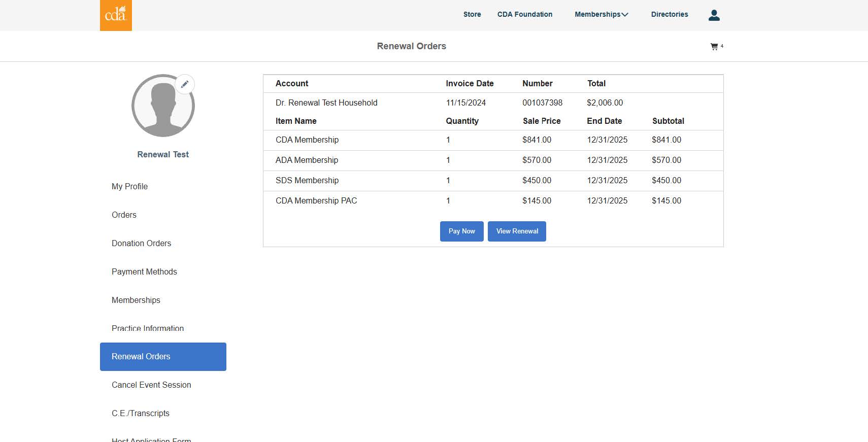This screenshot has height=442, width=868.
Task: Click the Invoice Date column header
Action: [470, 83]
